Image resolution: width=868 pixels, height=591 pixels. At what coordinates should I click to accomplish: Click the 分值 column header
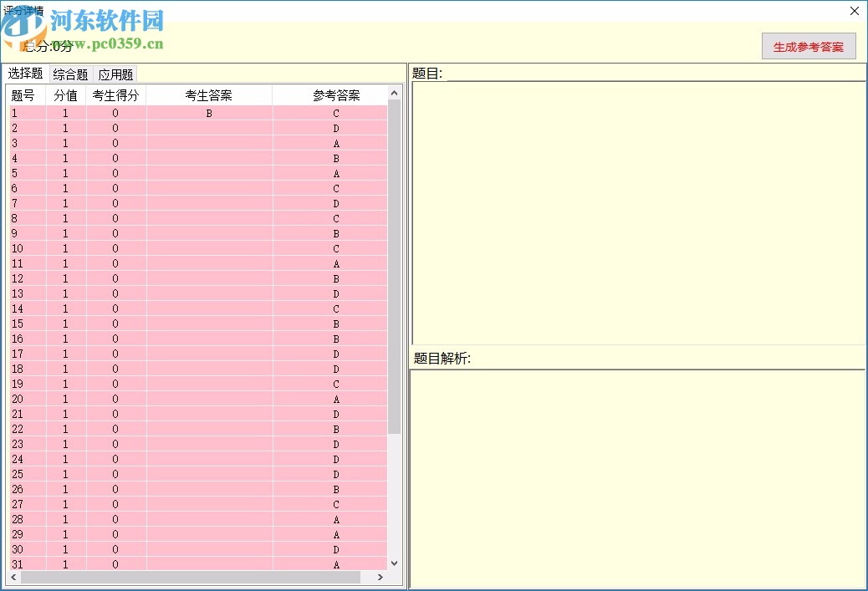(66, 95)
